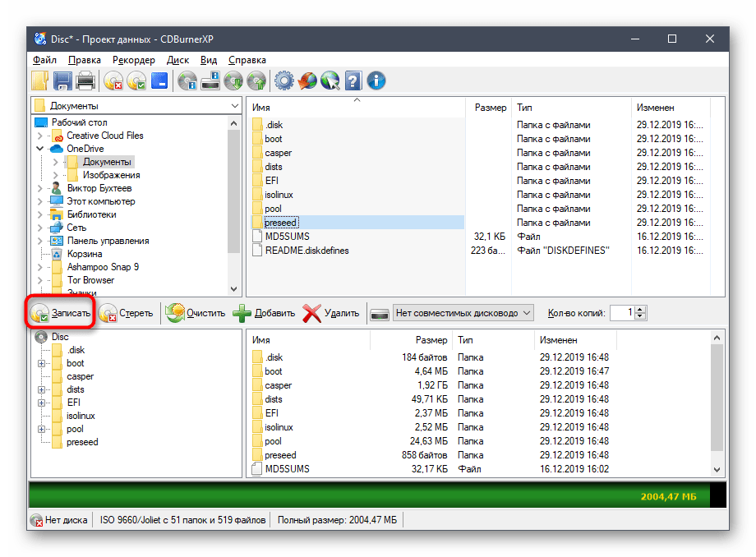Image resolution: width=756 pixels, height=557 pixels.
Task: Click the green disc capacity bar
Action: point(377,495)
